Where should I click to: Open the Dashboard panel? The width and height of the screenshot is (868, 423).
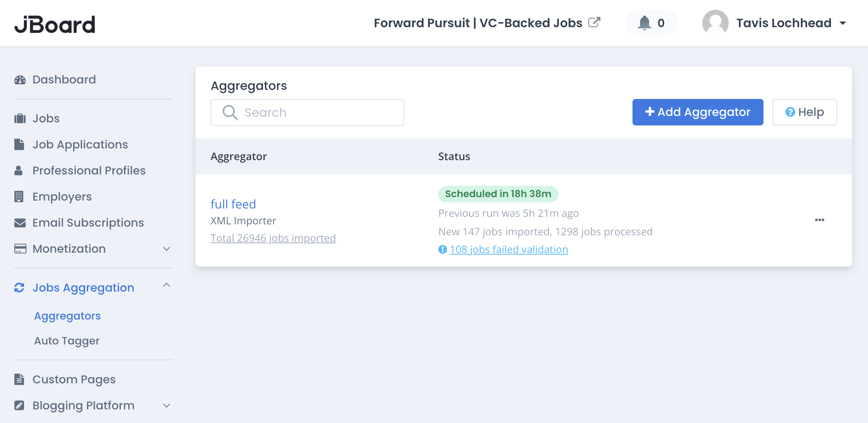[20, 79]
